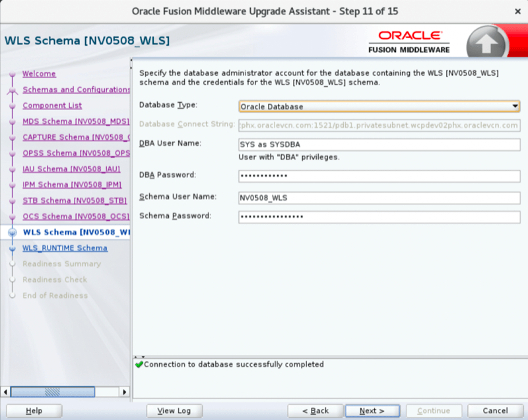Image resolution: width=528 pixels, height=420 pixels.
Task: Click the bullet beside End of Readiness
Action: pos(13,295)
